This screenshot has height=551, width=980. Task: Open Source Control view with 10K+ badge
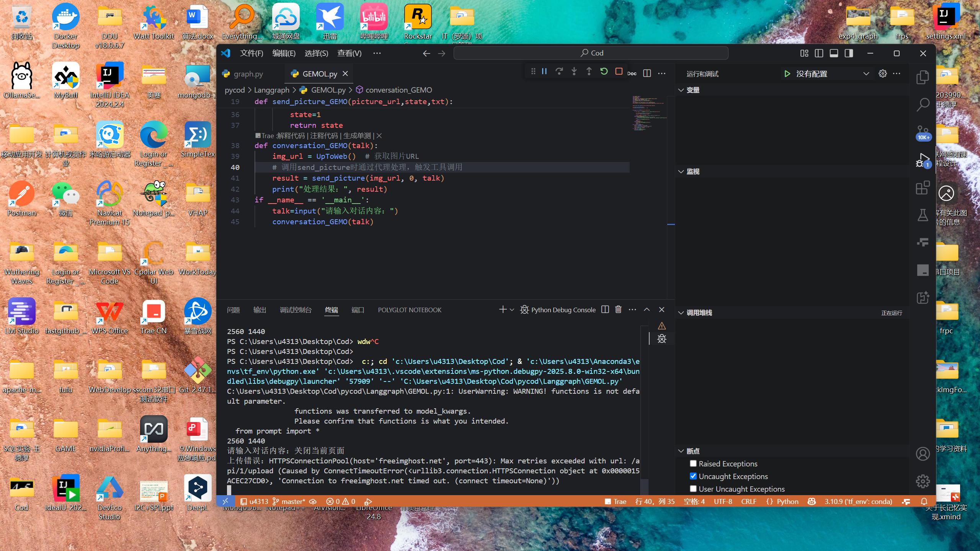click(923, 133)
